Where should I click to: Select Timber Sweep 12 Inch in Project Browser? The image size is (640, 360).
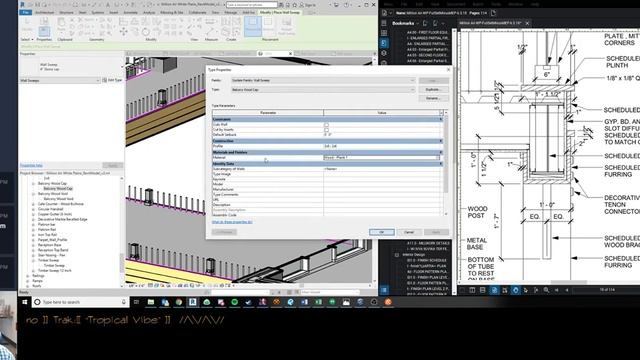(54, 271)
